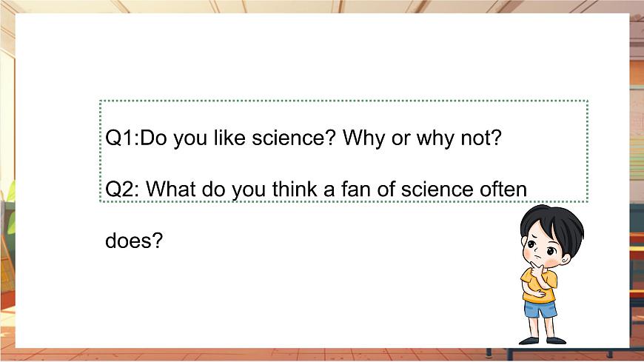Place cursor in the word "does?"

(x=134, y=241)
